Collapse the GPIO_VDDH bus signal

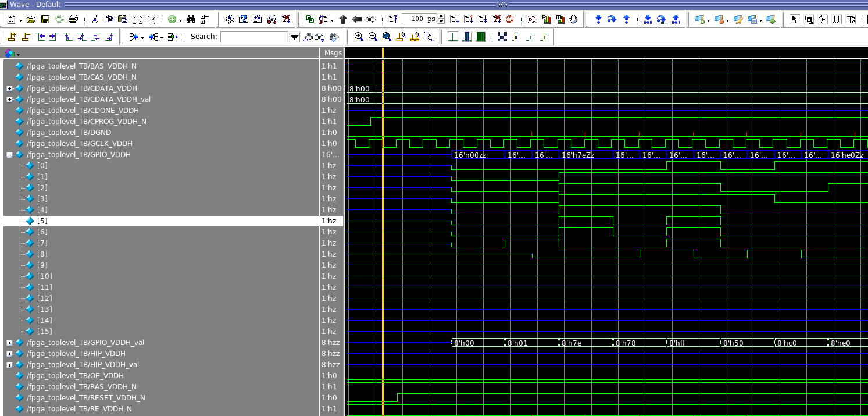click(x=9, y=155)
